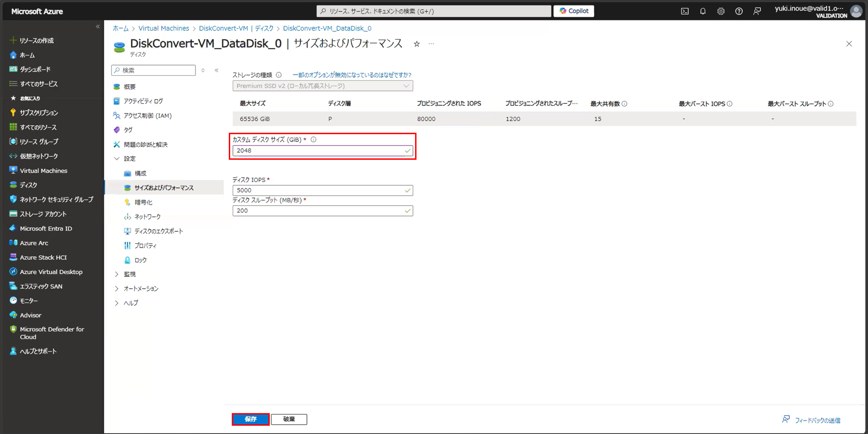Click Create a resource in sidebar
The height and width of the screenshot is (434, 868).
[32, 40]
